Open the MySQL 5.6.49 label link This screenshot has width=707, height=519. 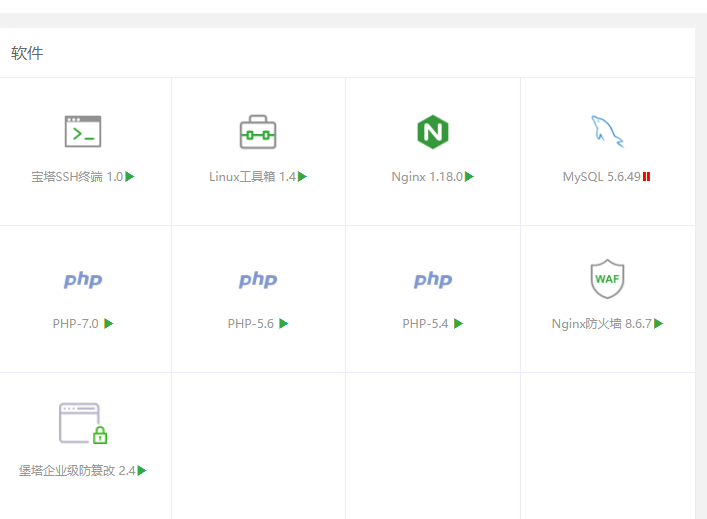[601, 177]
